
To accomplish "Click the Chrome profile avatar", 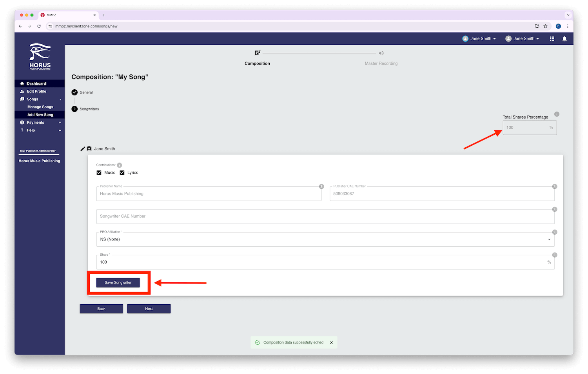I will click(x=558, y=26).
